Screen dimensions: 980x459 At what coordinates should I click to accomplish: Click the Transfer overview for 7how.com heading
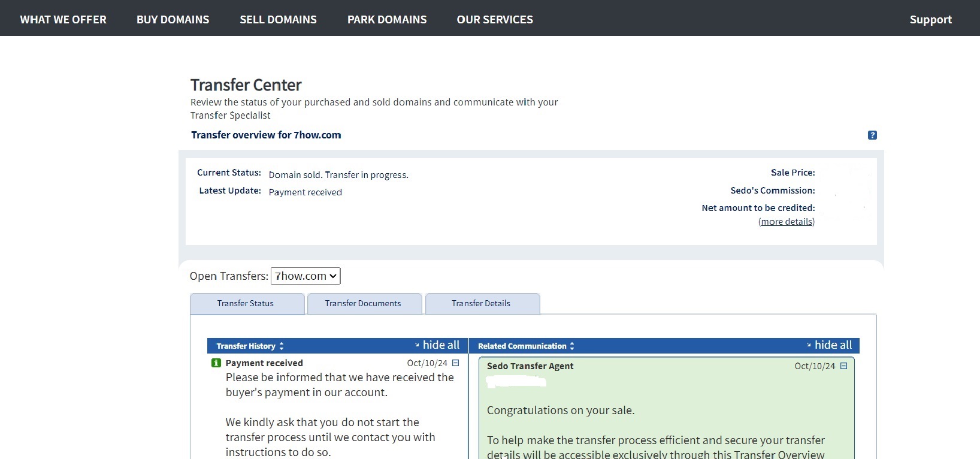266,135
